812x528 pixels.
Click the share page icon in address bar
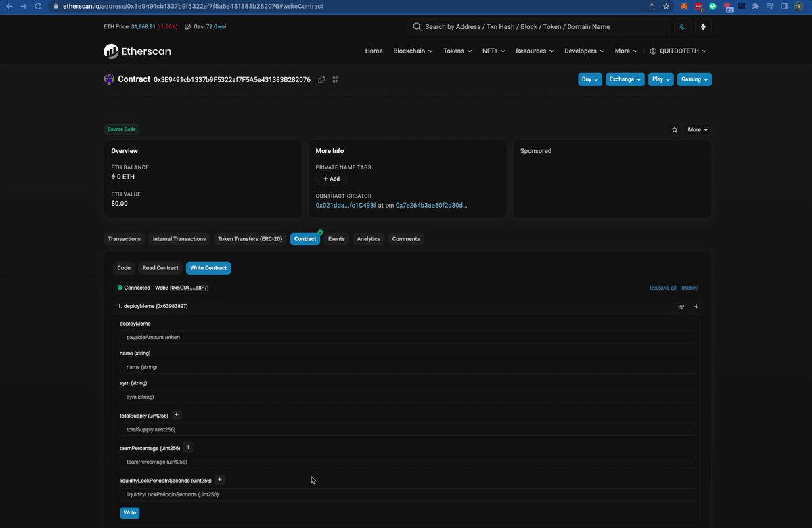(x=652, y=6)
